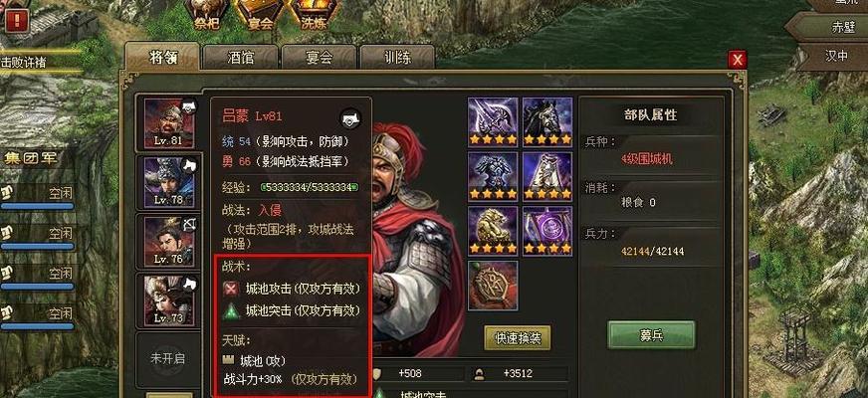Image resolution: width=868 pixels, height=398 pixels.
Task: Switch to the 训练 tab
Action: click(x=397, y=58)
